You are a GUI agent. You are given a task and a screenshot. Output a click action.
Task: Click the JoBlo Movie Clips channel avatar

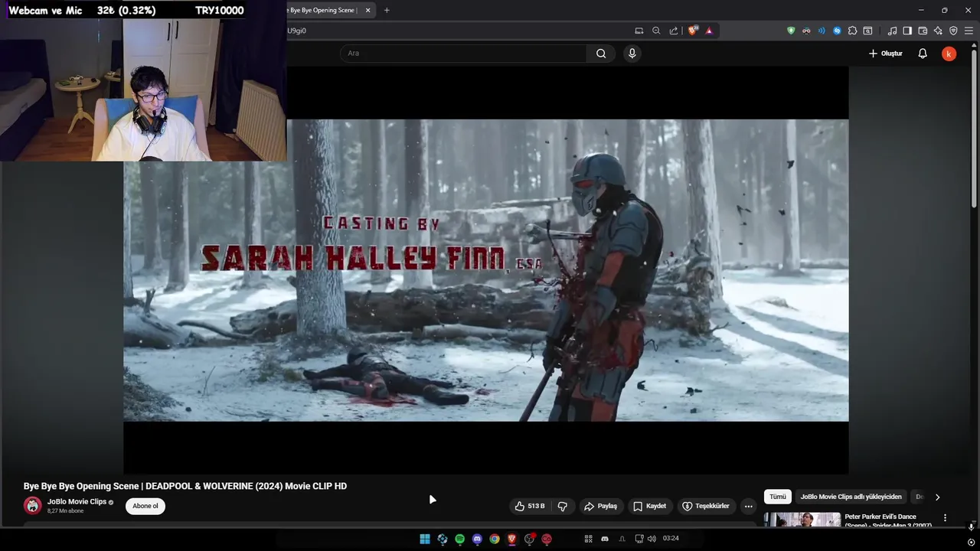[x=32, y=506]
